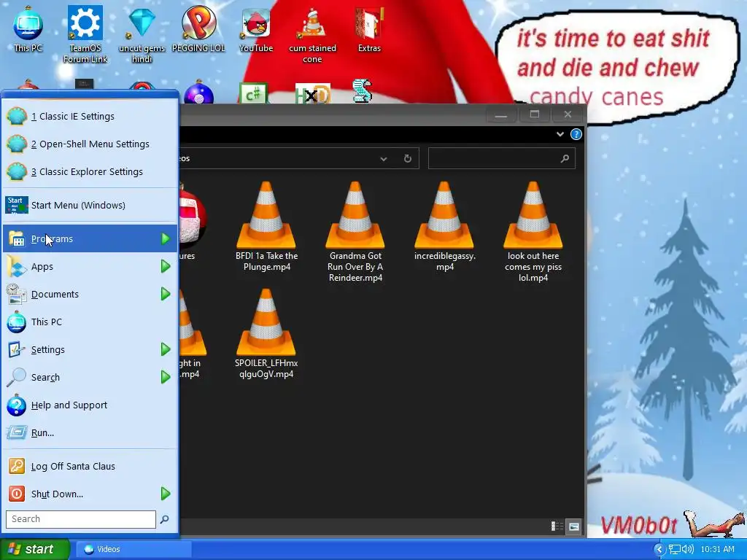Open Start Menu (Windows) entry
This screenshot has height=560, width=747.
pos(90,205)
